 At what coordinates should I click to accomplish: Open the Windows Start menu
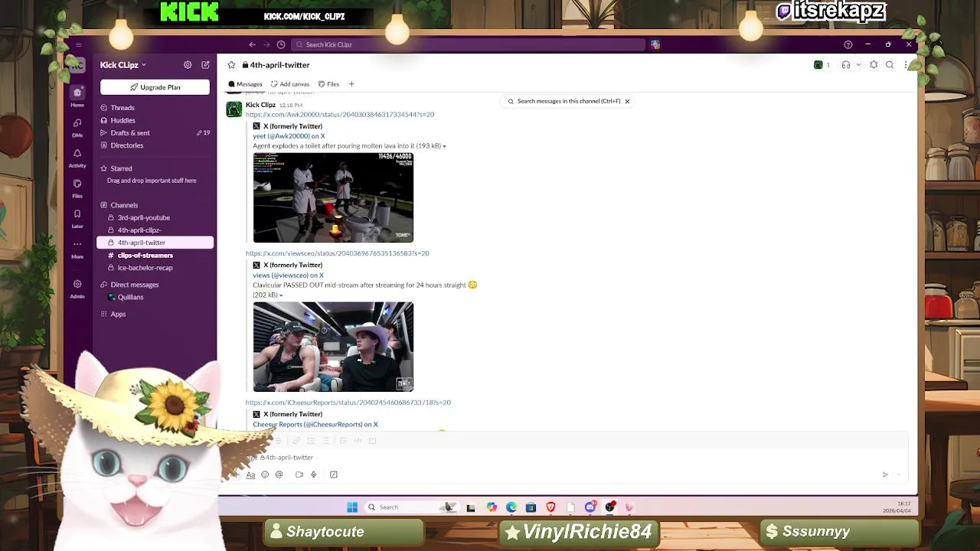352,507
